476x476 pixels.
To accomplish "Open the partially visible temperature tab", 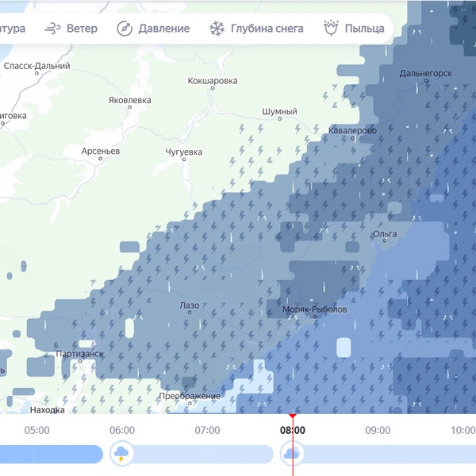I will pos(13,29).
